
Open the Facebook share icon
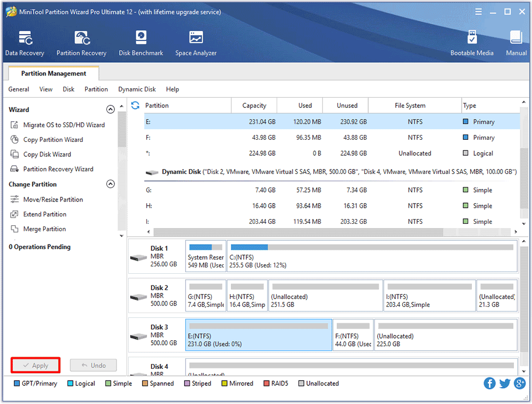[x=489, y=383]
